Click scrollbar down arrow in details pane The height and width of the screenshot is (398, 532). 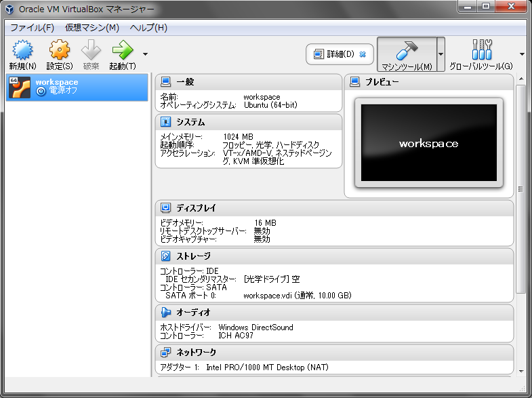tap(521, 372)
